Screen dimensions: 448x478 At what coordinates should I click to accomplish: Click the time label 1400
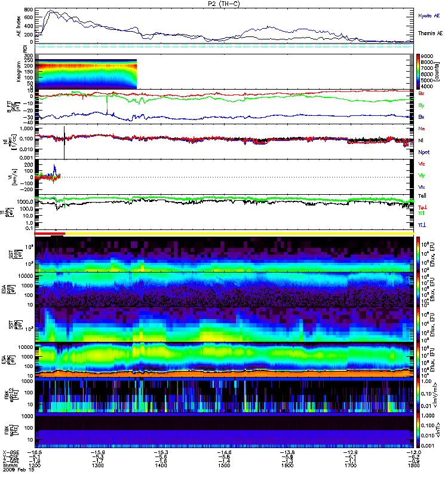pyautogui.click(x=161, y=465)
